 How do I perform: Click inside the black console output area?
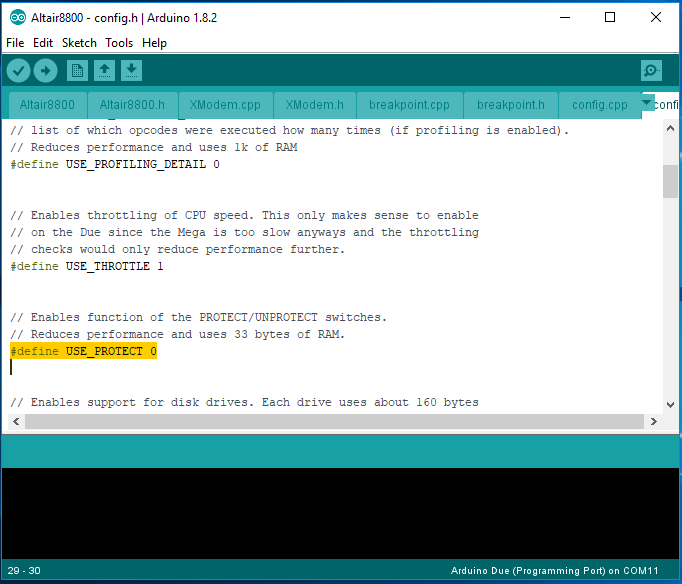tap(340, 513)
